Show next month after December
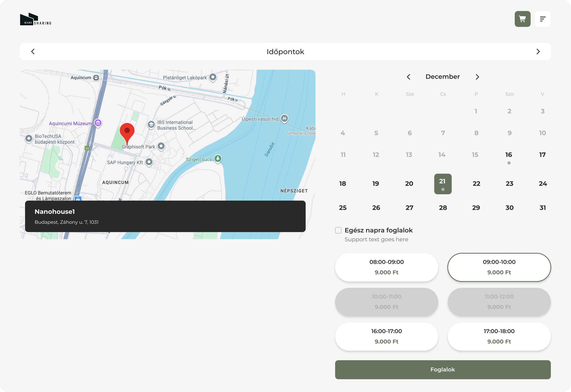Image resolution: width=571 pixels, height=392 pixels. click(x=477, y=77)
